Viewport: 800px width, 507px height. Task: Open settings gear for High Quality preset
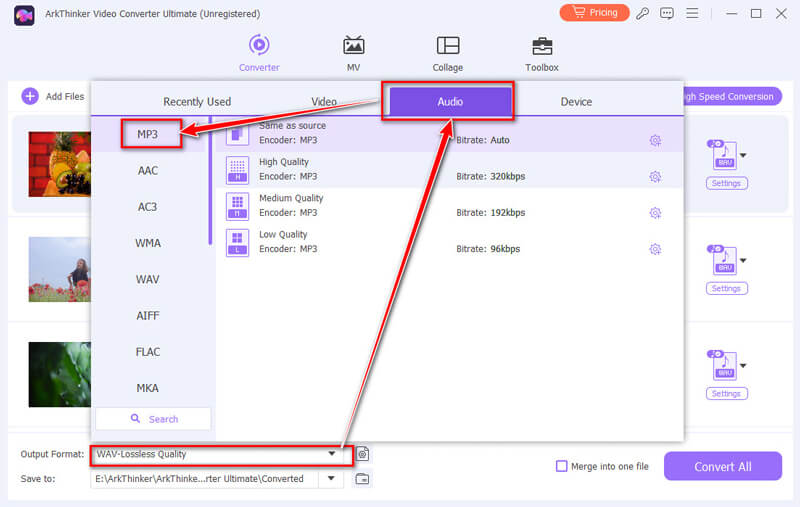coord(655,176)
